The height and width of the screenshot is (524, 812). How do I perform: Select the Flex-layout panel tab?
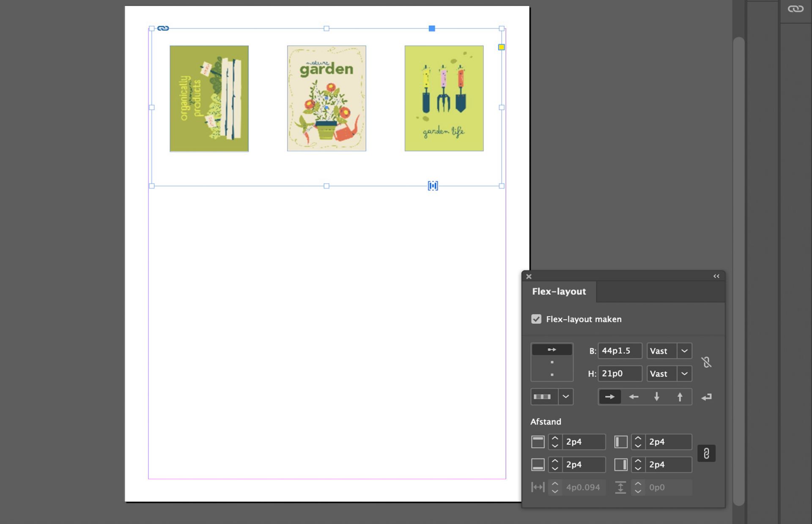559,291
